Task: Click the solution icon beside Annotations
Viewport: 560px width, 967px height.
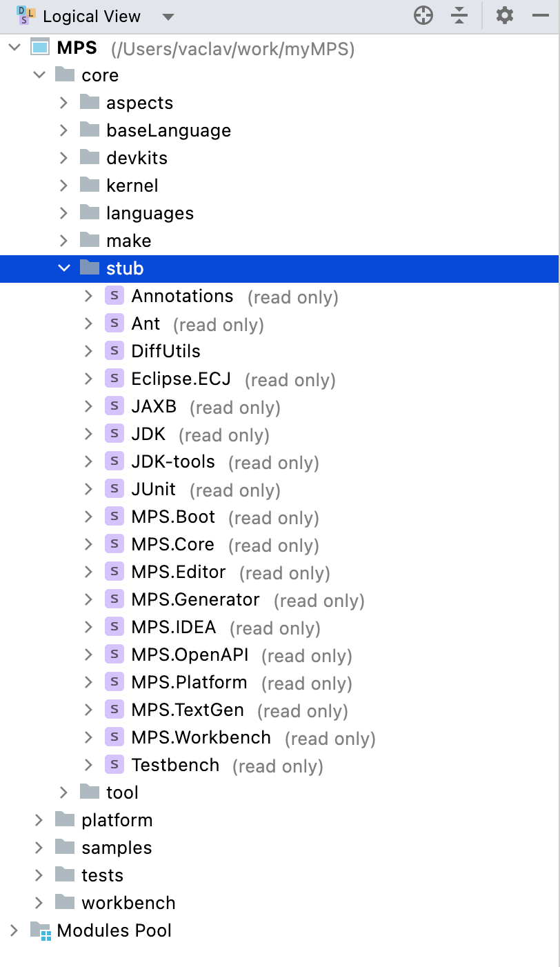Action: (114, 295)
